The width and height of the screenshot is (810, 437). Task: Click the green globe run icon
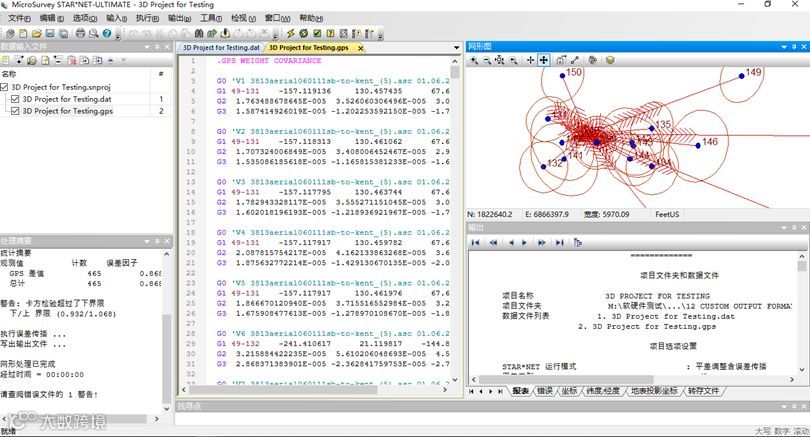click(304, 34)
